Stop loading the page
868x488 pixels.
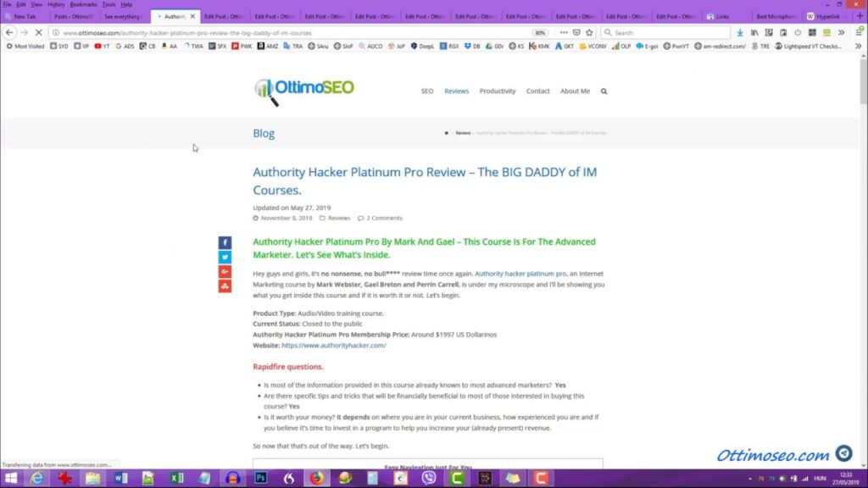pos(39,33)
